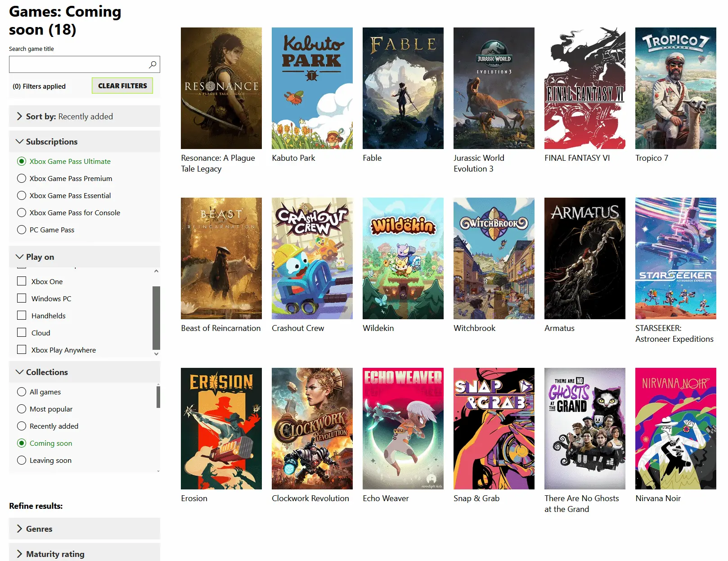Open the FINAL FANTASY VI cover

pyautogui.click(x=585, y=88)
